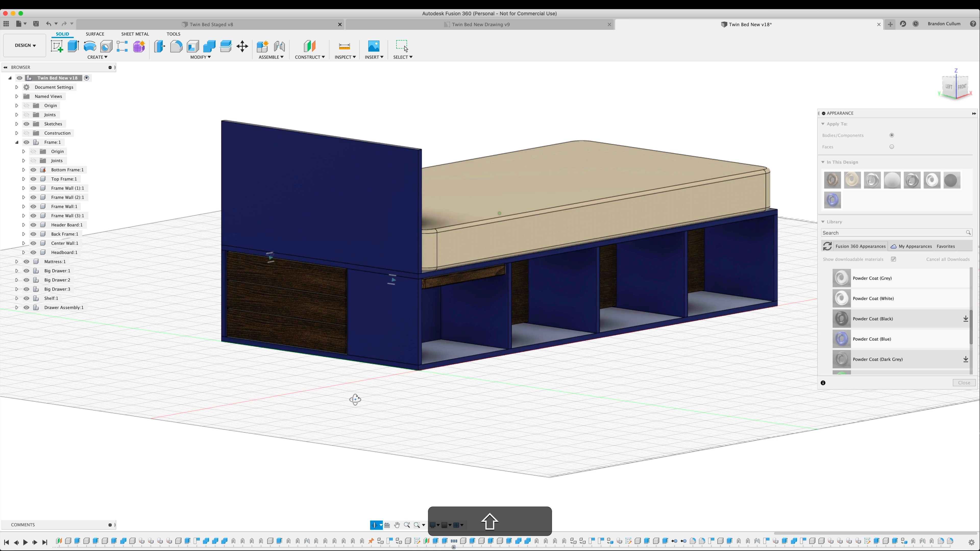Image resolution: width=980 pixels, height=551 pixels.
Task: Toggle visibility of Headboard:1
Action: [x=33, y=253]
